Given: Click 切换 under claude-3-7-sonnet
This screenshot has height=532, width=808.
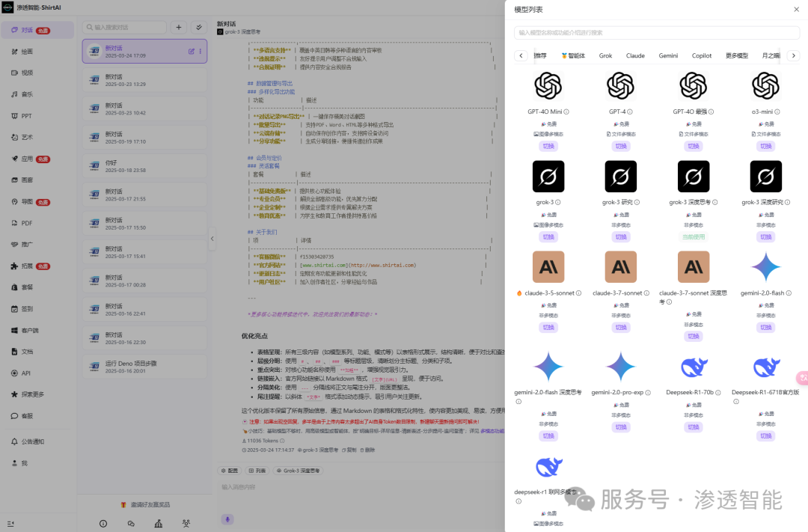Looking at the screenshot, I should 621,327.
